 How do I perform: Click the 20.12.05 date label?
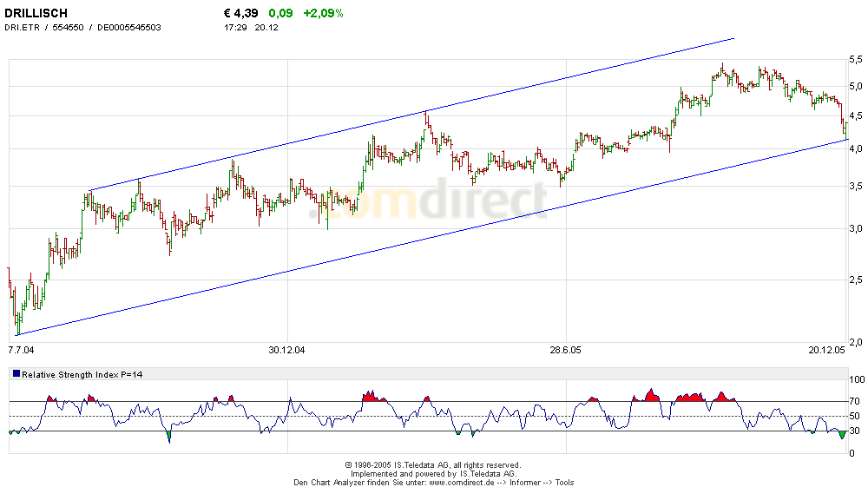[826, 350]
